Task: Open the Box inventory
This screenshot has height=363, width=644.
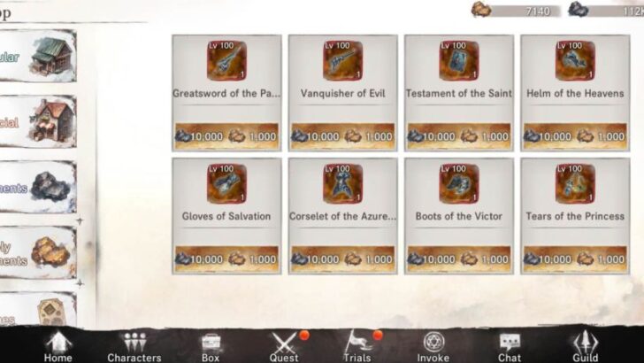Action: point(211,347)
